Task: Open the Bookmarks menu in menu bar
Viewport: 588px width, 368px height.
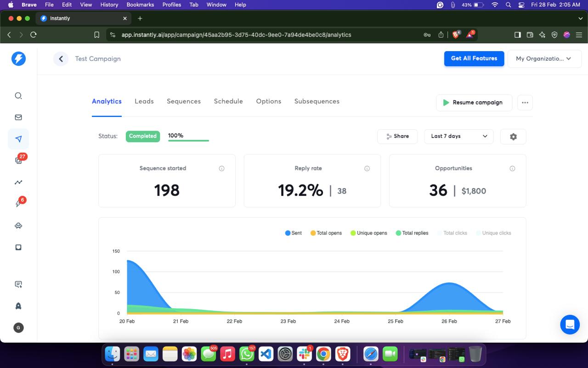Action: pyautogui.click(x=140, y=5)
